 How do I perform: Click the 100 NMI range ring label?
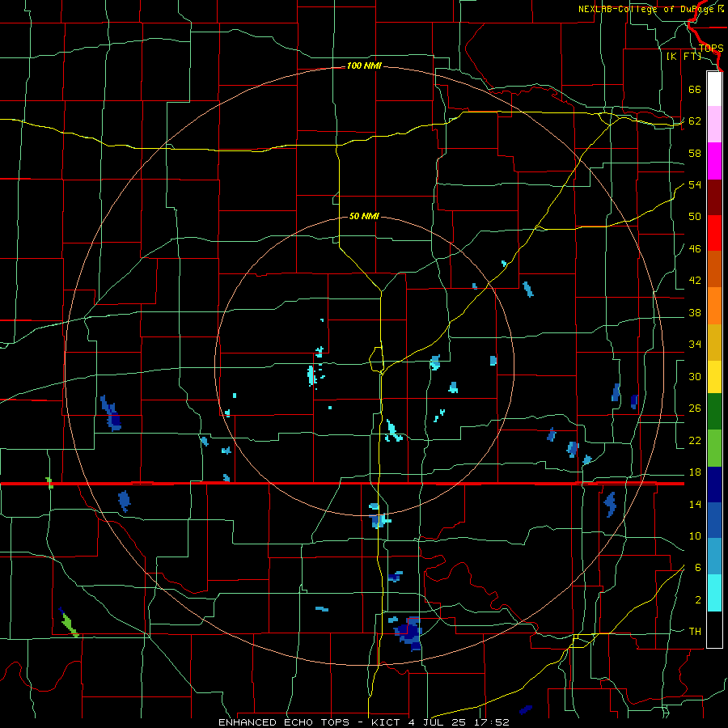click(364, 66)
